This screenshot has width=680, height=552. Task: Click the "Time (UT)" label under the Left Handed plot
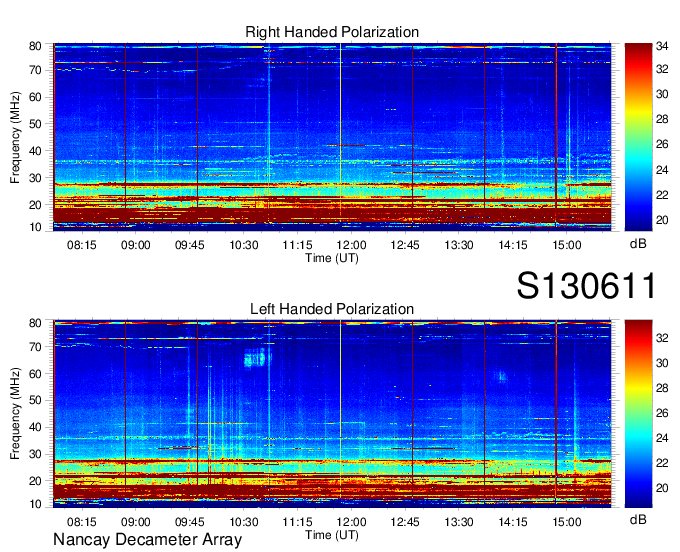tap(332, 535)
